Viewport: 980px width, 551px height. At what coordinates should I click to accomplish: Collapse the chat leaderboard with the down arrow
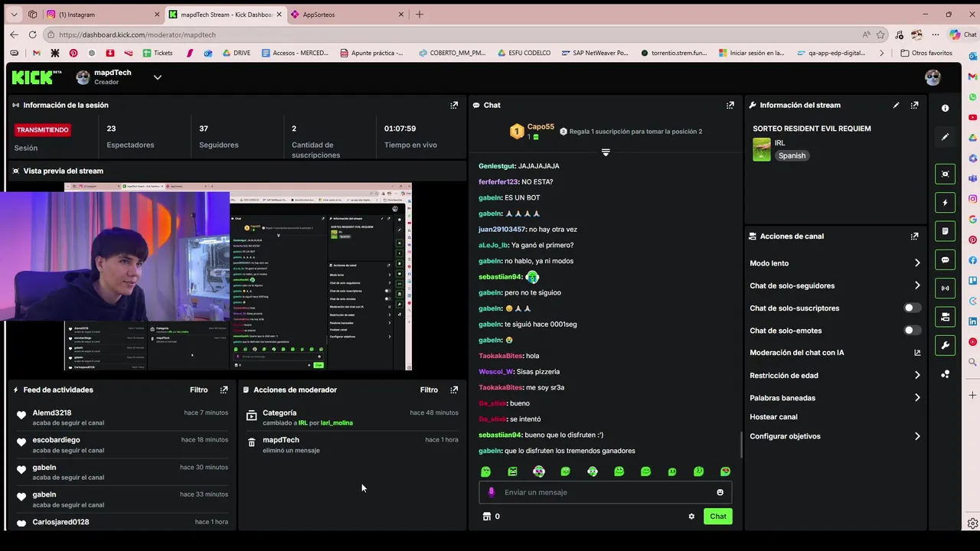pos(606,152)
